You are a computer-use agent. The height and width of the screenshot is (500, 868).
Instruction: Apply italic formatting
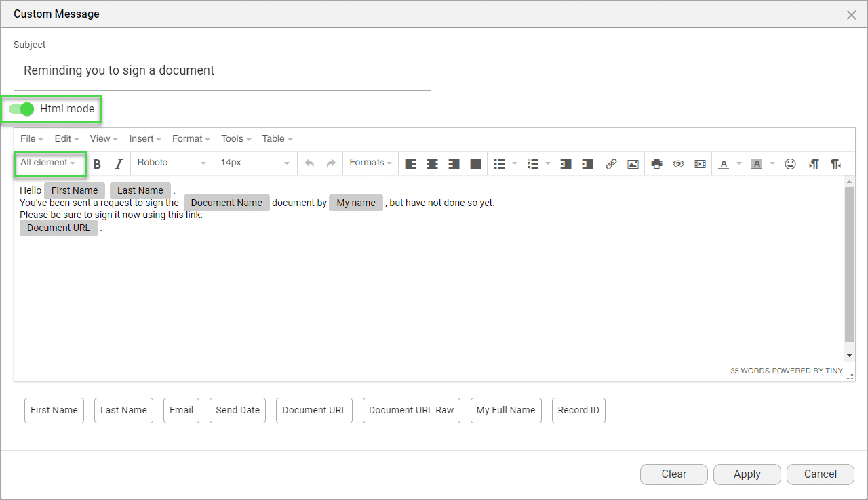pos(119,163)
